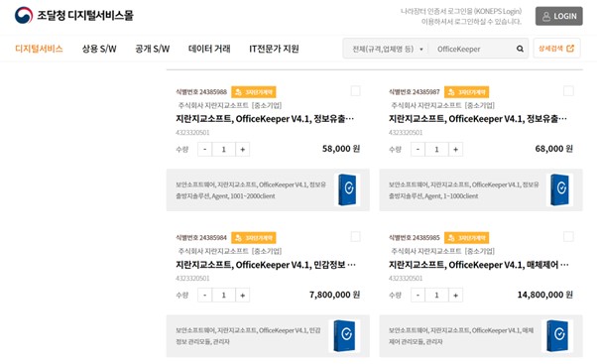Click product box thumbnail for 1~1000client
The image size is (597, 364).
(x=559, y=189)
